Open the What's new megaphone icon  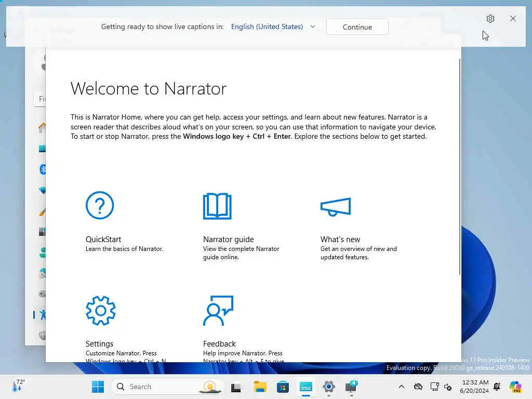point(336,207)
